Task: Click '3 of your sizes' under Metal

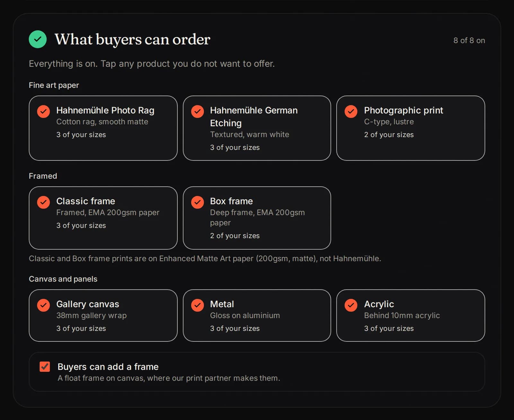Action: [x=235, y=328]
